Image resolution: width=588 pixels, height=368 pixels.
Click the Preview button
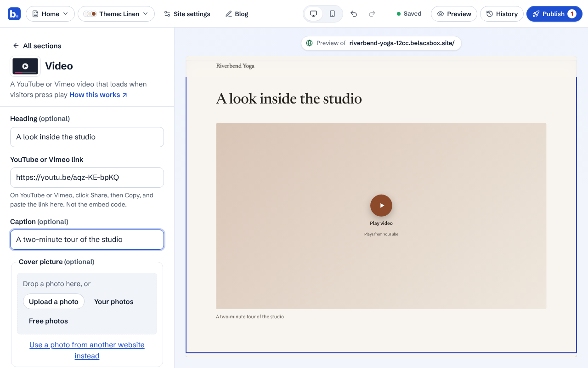[x=454, y=14]
